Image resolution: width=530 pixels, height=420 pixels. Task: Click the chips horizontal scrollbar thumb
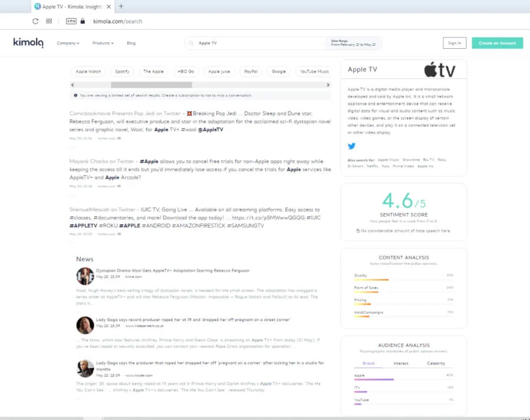point(151,85)
